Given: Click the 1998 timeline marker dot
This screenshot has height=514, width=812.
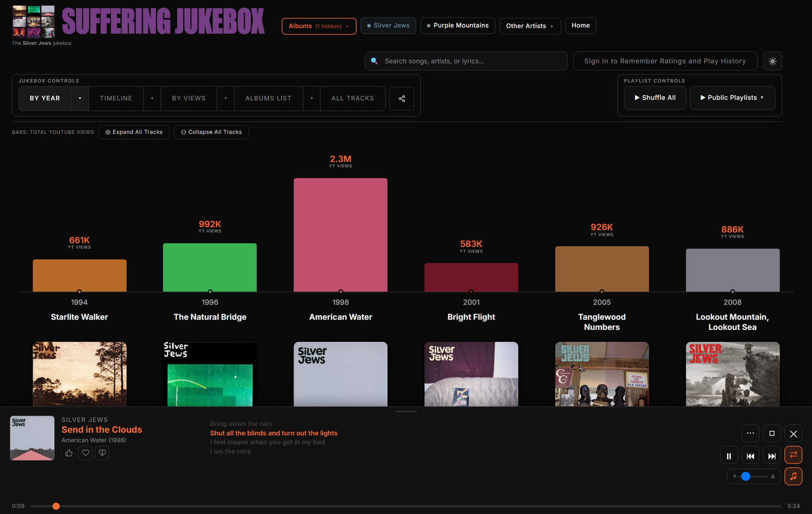Looking at the screenshot, I should [x=340, y=292].
